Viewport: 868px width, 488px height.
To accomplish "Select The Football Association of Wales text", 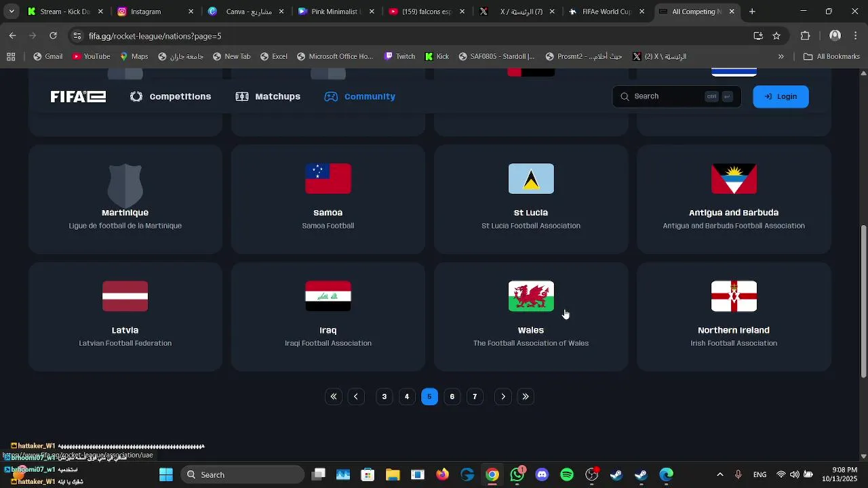I will click(531, 343).
